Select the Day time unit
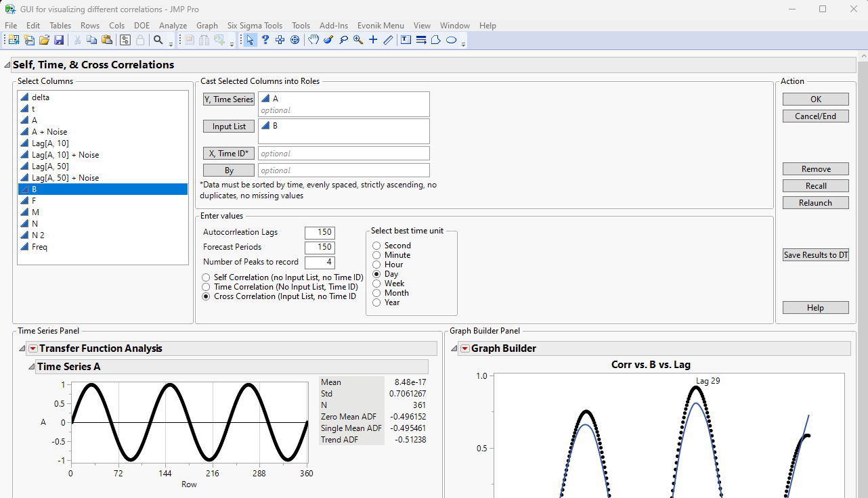 (376, 274)
